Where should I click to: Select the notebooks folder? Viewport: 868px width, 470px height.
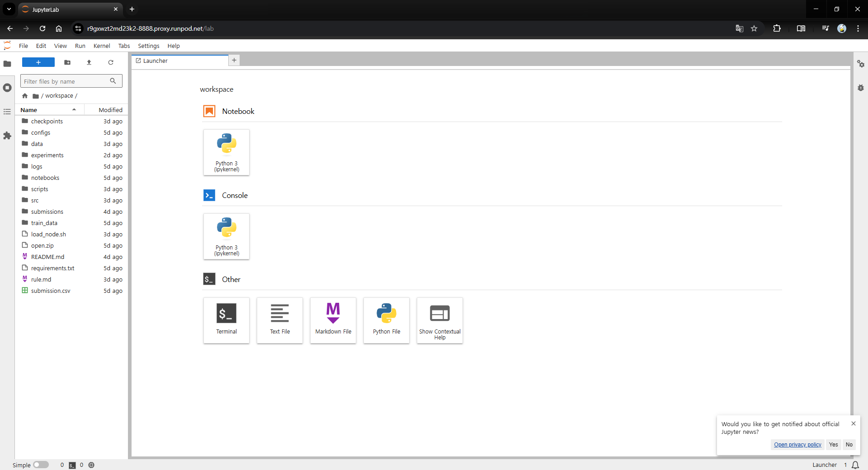[x=71, y=178]
